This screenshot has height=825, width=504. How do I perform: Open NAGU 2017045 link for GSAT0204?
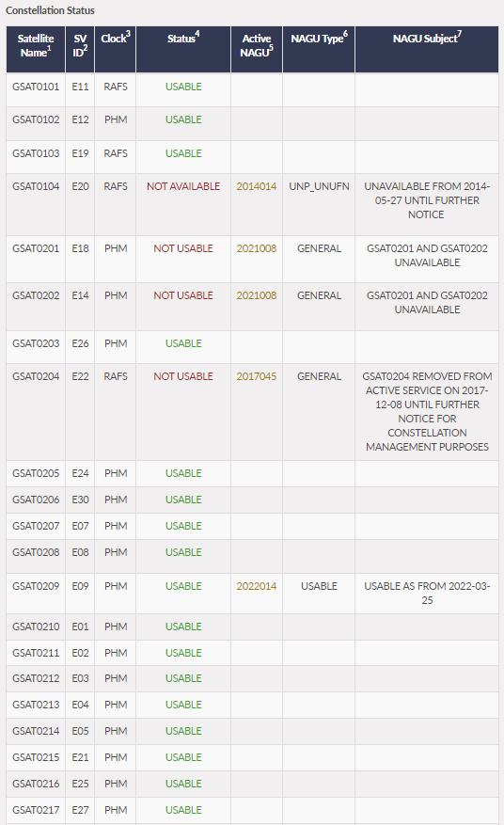coord(256,376)
